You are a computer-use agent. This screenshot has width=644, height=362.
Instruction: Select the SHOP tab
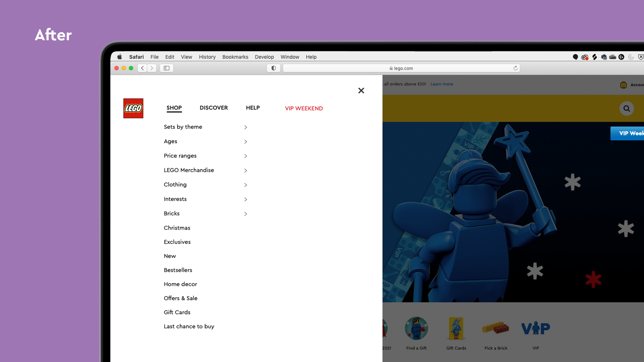click(174, 108)
